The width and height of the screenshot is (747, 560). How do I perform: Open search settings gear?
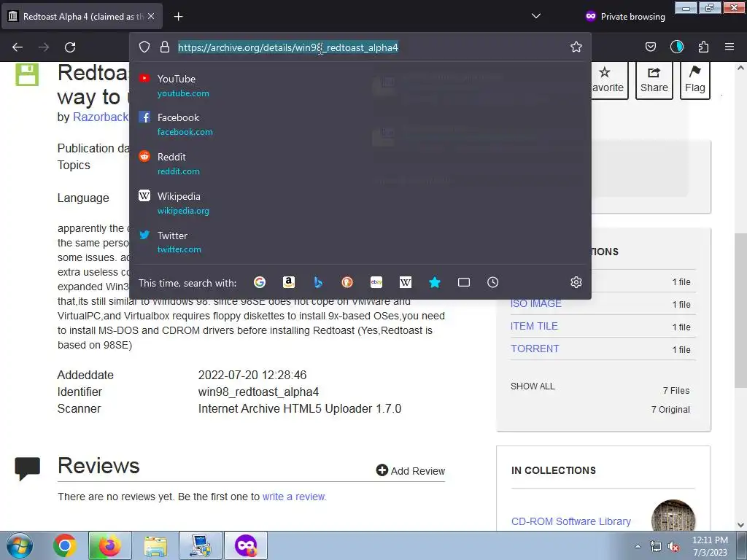(576, 282)
